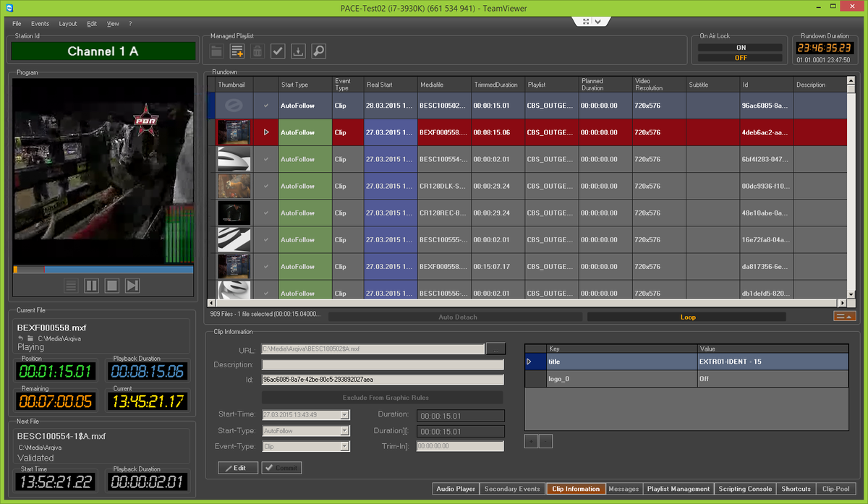Open the Start-Time dropdown
This screenshot has width=868, height=504.
pos(344,415)
